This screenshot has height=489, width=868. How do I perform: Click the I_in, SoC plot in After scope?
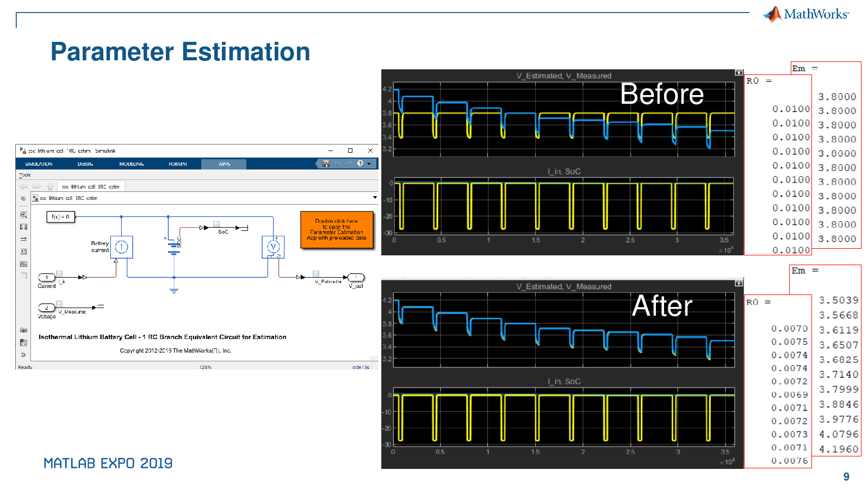563,416
